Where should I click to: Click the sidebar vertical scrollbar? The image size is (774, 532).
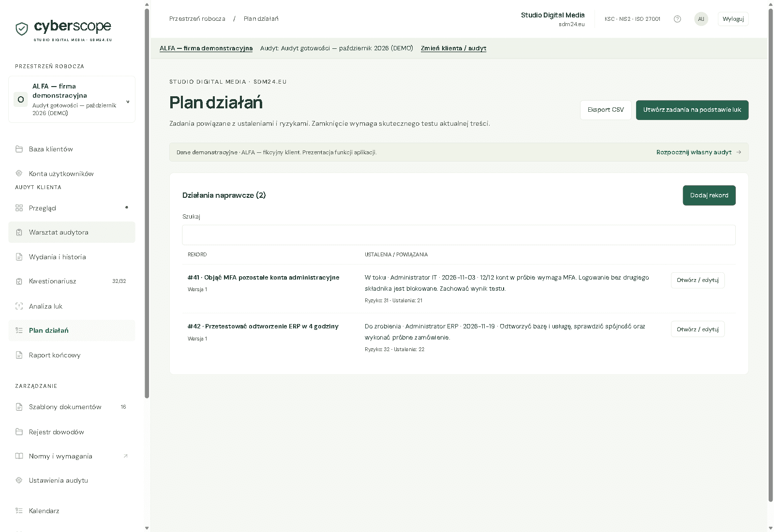[147, 203]
